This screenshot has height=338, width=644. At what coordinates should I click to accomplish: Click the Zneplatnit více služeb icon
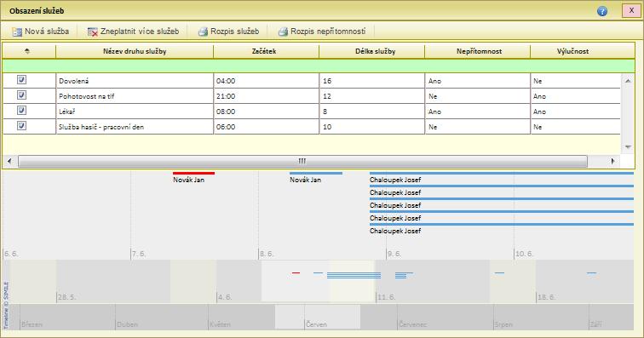[x=93, y=32]
